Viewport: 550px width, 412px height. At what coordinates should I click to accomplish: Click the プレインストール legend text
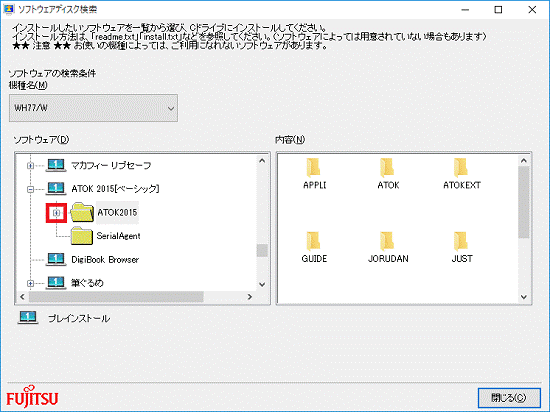(79, 318)
